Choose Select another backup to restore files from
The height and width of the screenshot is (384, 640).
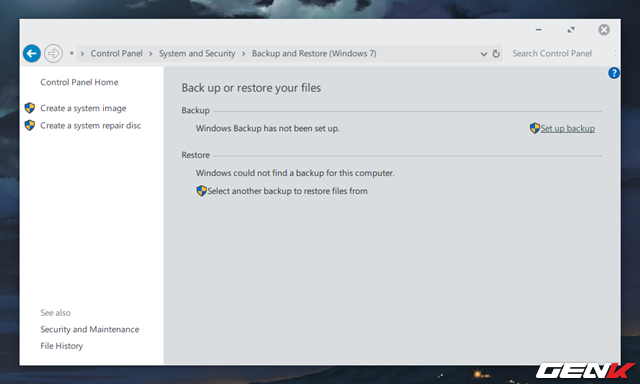[x=287, y=191]
